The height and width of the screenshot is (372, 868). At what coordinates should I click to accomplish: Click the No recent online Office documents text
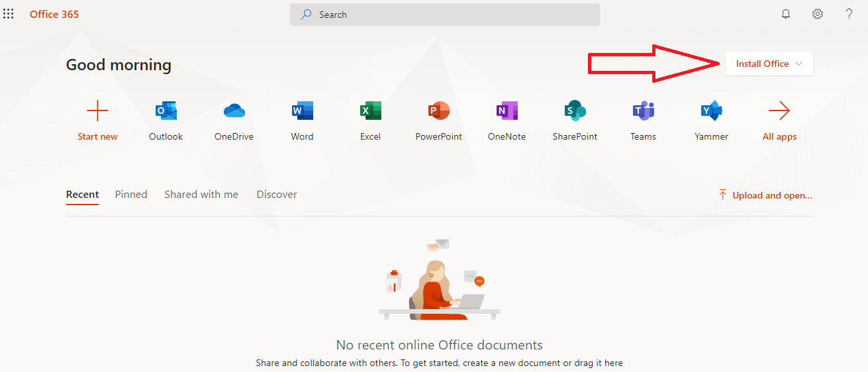click(440, 345)
